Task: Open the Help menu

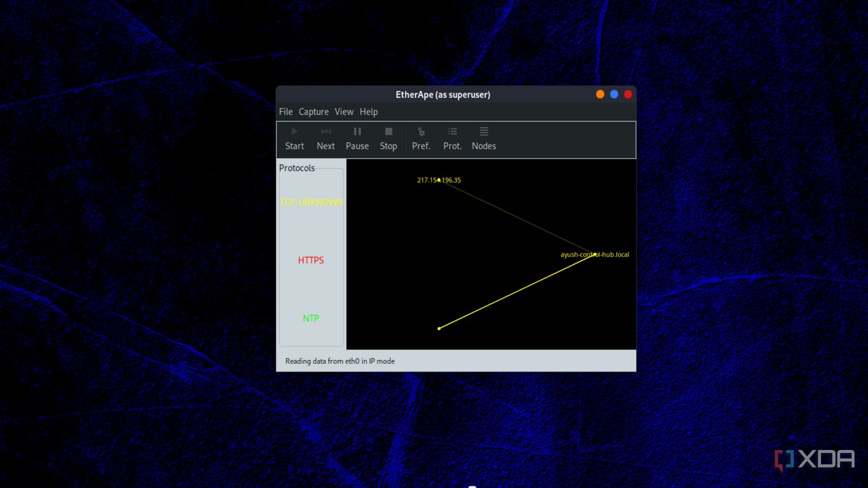Action: 369,112
